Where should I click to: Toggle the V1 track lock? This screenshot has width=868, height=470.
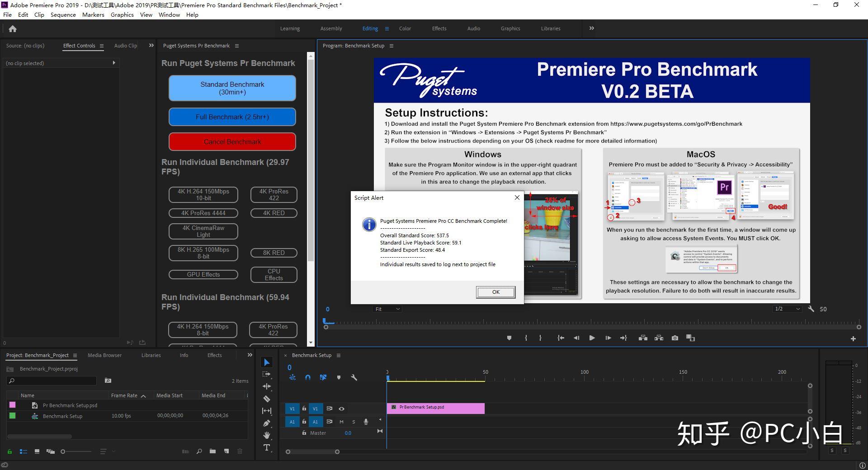304,409
